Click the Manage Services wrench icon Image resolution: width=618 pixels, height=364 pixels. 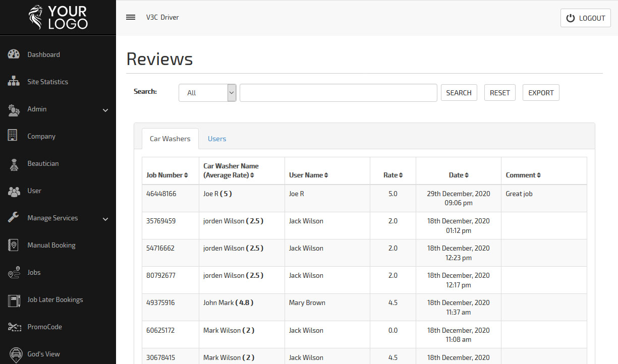14,218
